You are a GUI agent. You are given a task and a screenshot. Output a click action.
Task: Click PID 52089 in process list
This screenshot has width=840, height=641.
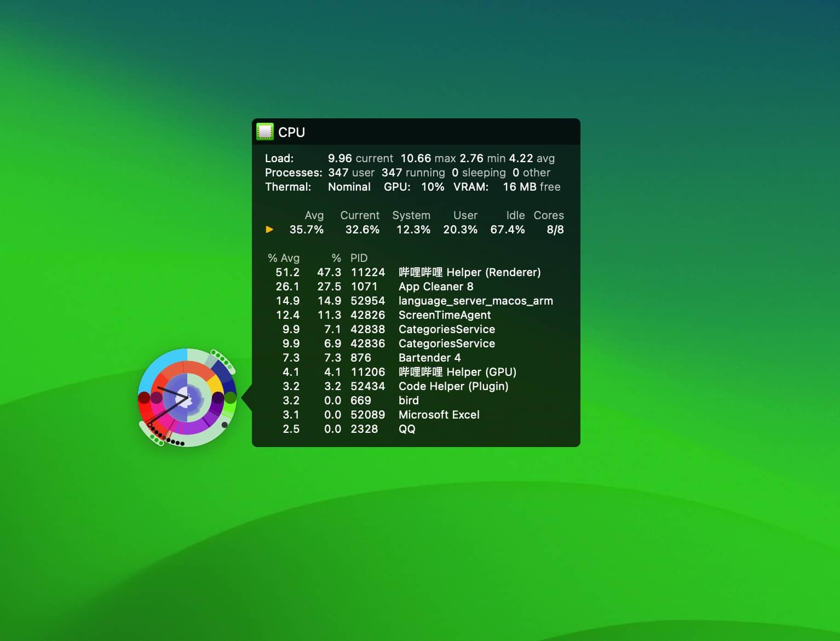[x=368, y=415]
